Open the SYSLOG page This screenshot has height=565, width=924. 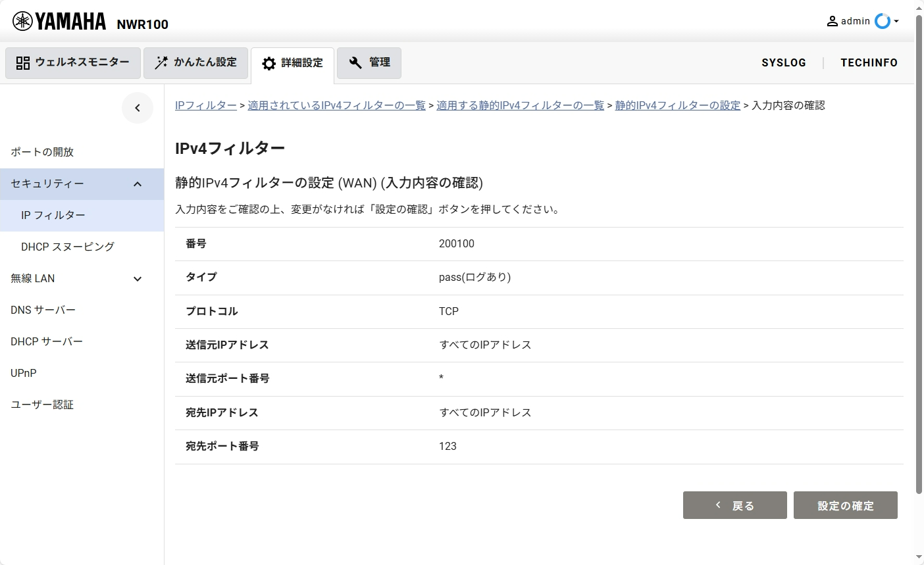783,62
